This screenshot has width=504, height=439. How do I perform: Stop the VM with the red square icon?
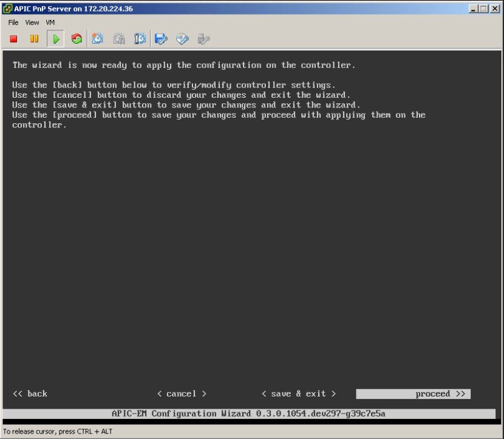13,39
